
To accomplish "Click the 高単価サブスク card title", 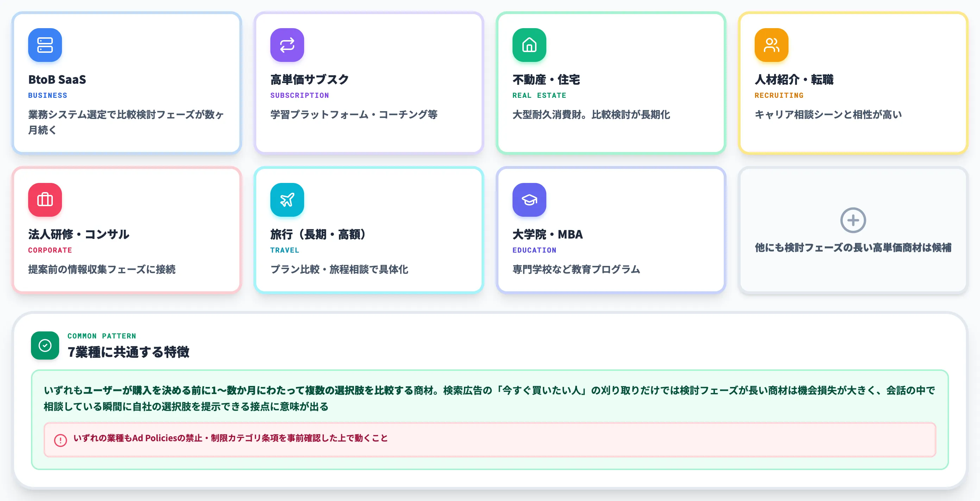I will click(309, 80).
